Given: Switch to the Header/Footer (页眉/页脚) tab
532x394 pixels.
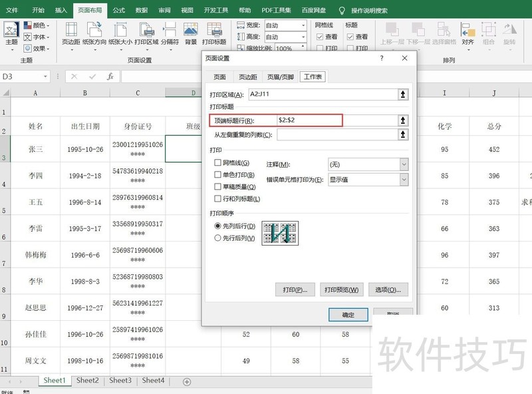Looking at the screenshot, I should pos(280,77).
